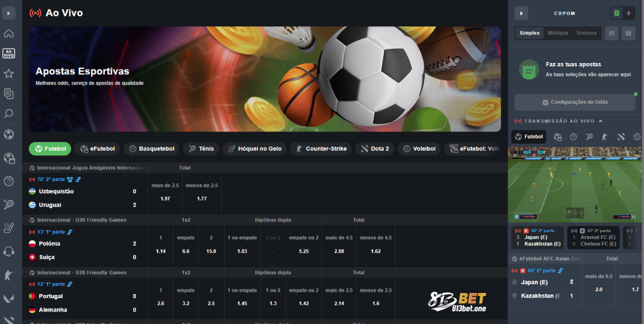The height and width of the screenshot is (324, 644).
Task: Select the Basquetebol sport tab
Action: click(151, 149)
